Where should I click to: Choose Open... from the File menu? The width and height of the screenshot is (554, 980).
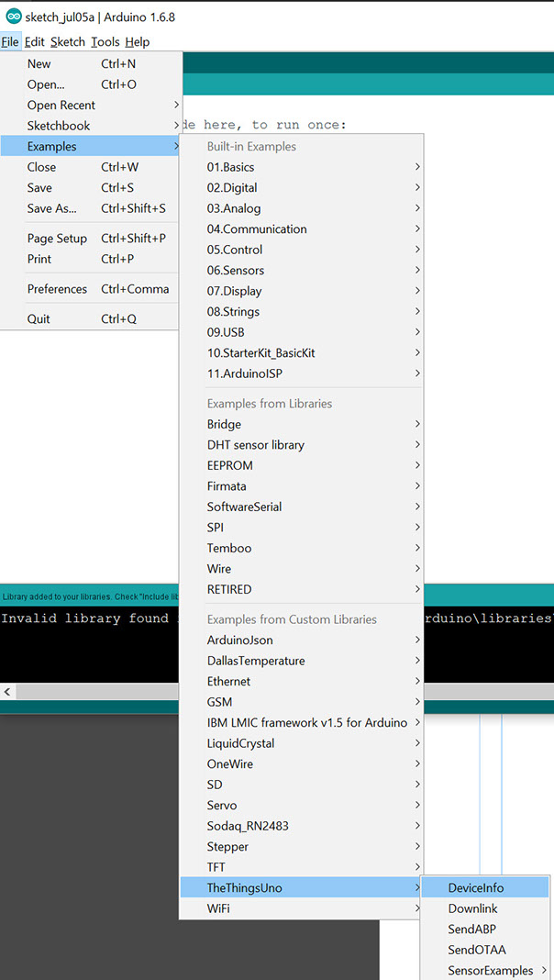pyautogui.click(x=91, y=84)
